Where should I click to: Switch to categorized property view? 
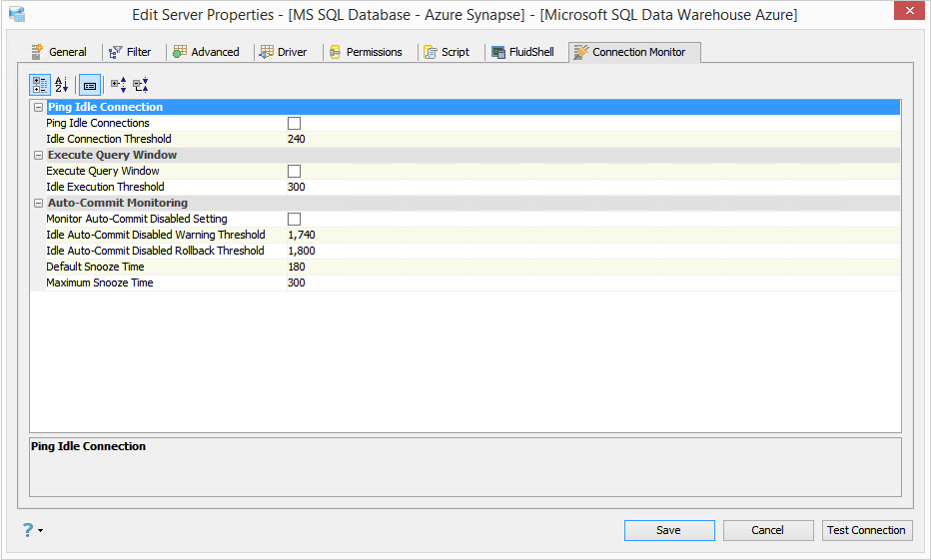(40, 86)
